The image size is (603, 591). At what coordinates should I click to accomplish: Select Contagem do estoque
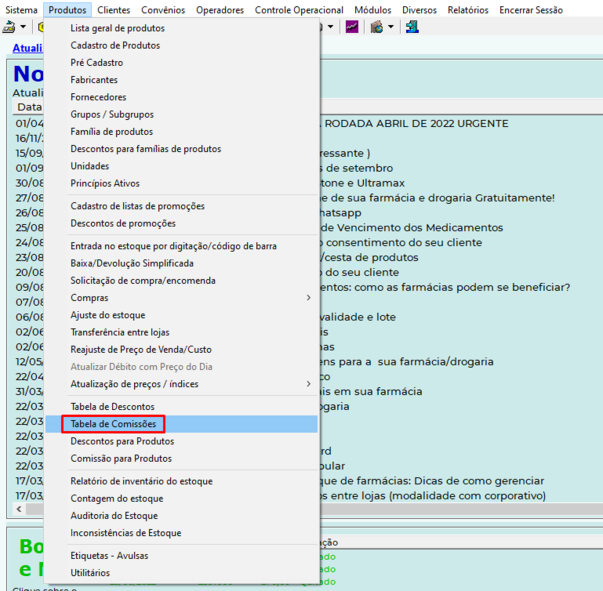182,499
